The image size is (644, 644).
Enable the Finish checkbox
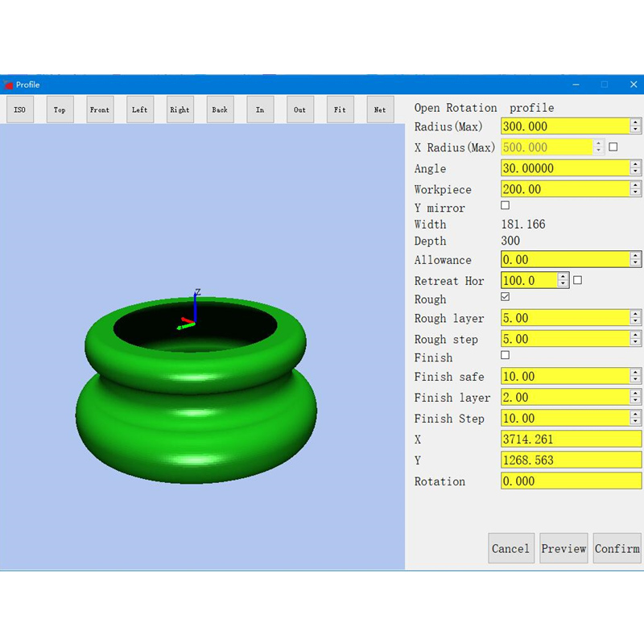tap(506, 355)
